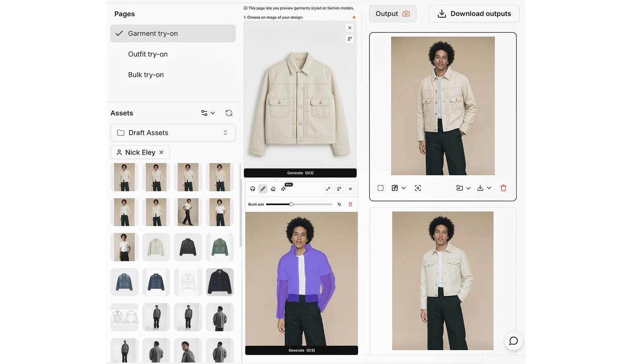Click the rectangular selection icon on output image
The height and width of the screenshot is (364, 632).
(x=380, y=188)
